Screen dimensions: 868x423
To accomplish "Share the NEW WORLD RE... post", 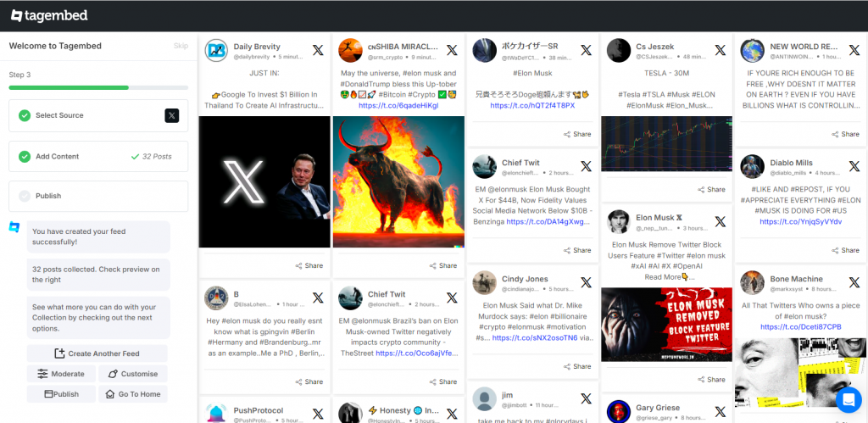I will [845, 134].
